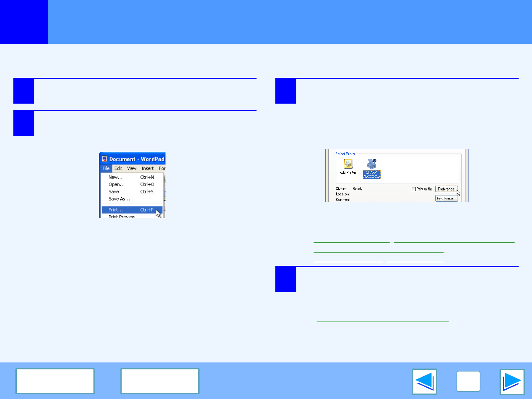Click the WordPad document title icon

pyautogui.click(x=105, y=159)
